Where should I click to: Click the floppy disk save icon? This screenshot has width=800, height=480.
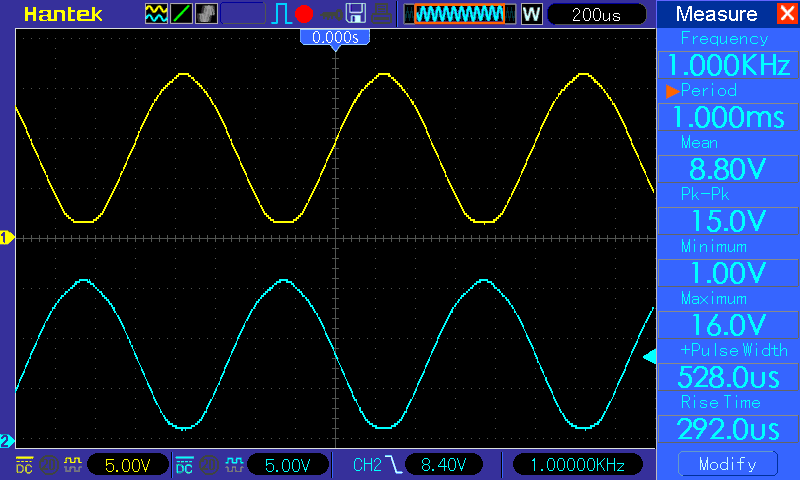tap(356, 14)
